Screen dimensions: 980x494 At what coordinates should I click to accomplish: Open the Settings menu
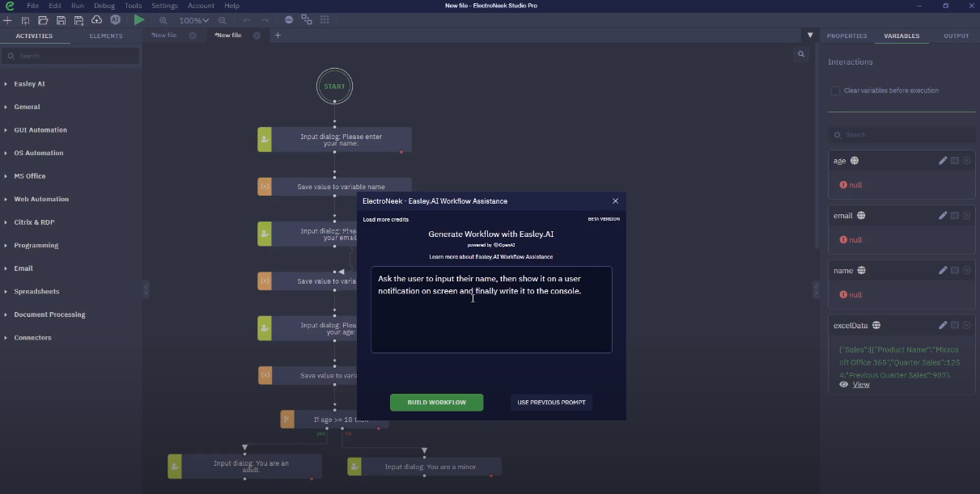pyautogui.click(x=164, y=6)
